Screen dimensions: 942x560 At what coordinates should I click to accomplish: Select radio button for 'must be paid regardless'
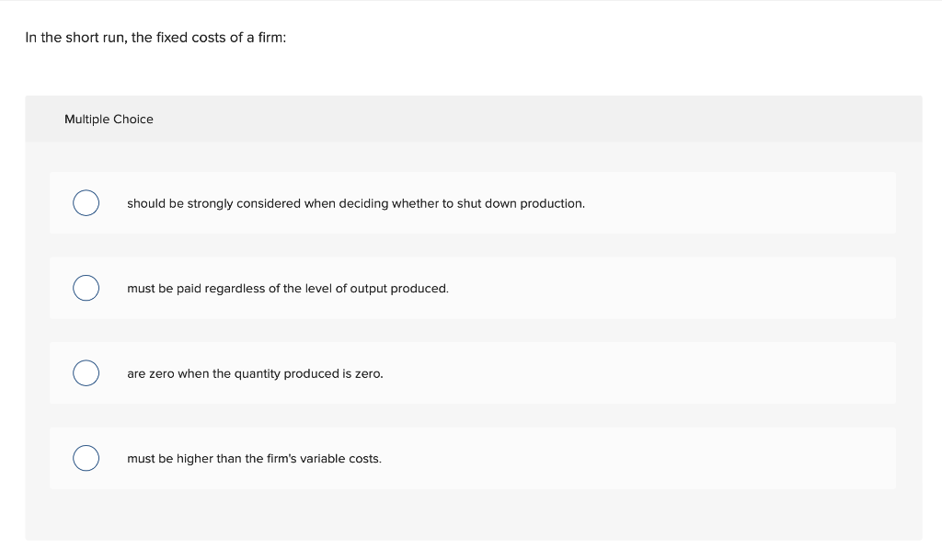(86, 288)
